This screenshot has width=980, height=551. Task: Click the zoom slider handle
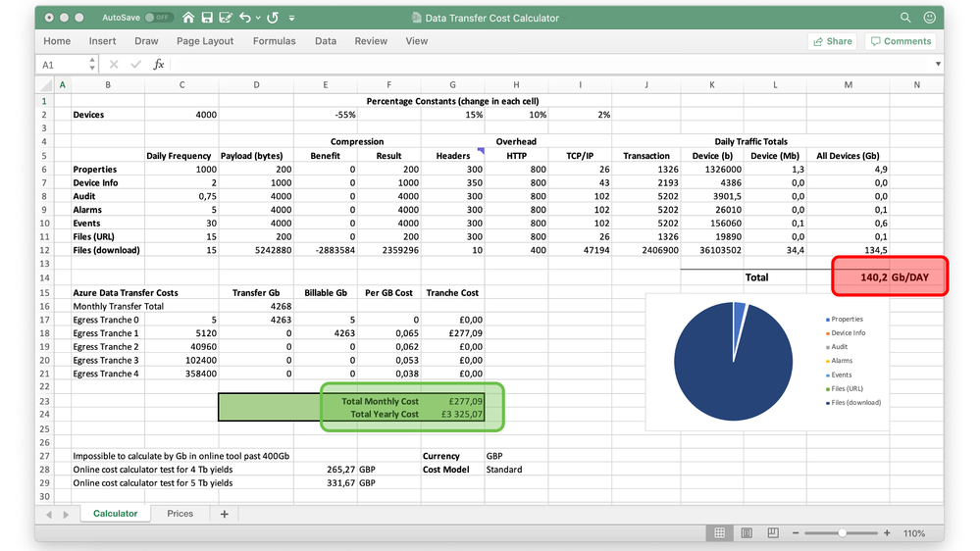842,533
